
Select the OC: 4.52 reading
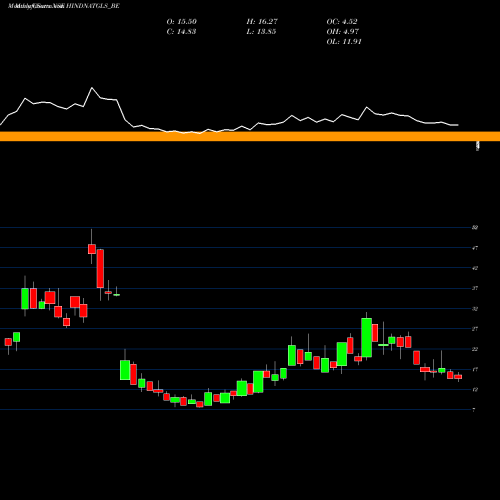click(x=342, y=22)
